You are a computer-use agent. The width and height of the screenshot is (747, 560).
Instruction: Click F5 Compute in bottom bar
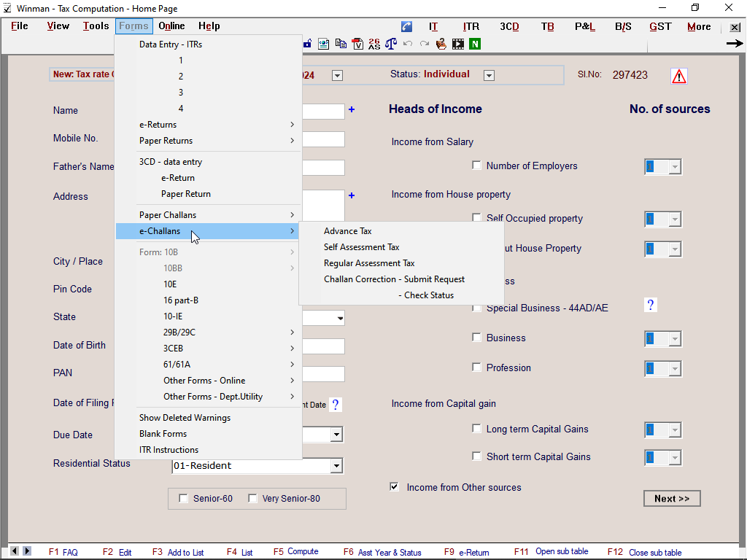coord(295,552)
